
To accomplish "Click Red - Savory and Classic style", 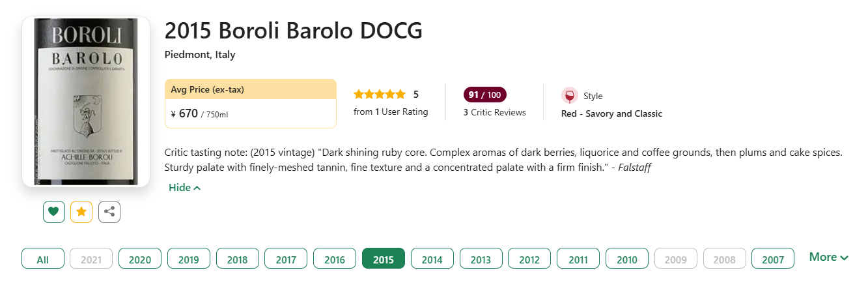I will tap(611, 113).
